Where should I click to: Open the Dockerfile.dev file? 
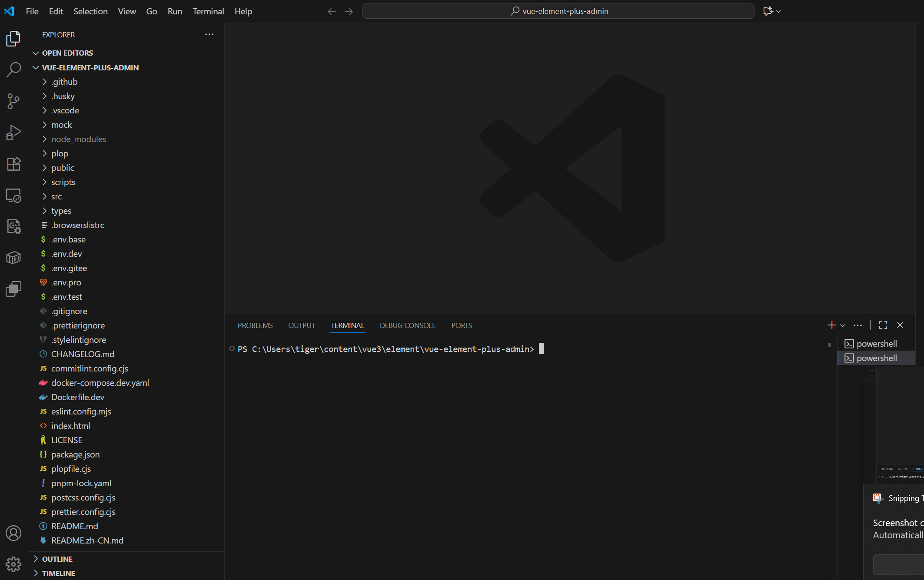[x=126, y=397]
